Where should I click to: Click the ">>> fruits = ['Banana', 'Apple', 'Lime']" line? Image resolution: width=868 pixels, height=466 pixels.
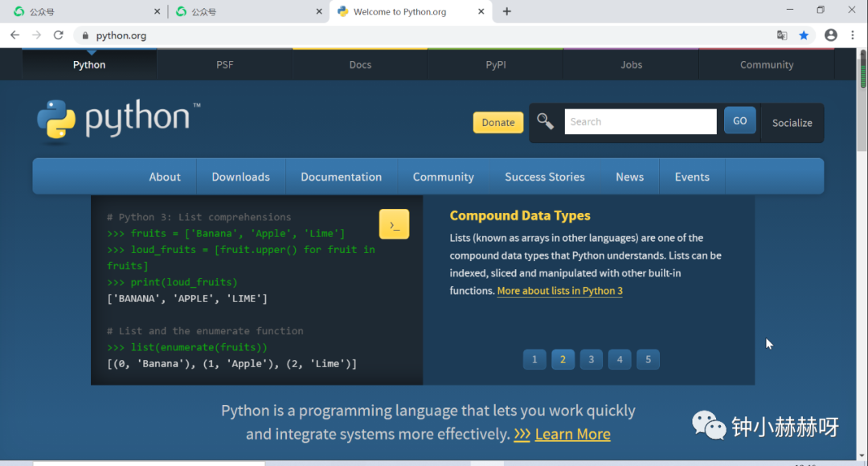226,234
